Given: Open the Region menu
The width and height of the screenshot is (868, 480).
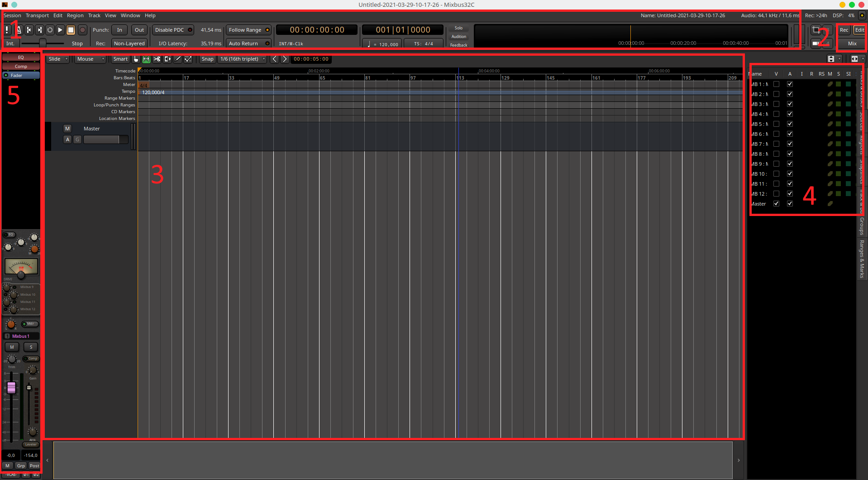Looking at the screenshot, I should [75, 15].
